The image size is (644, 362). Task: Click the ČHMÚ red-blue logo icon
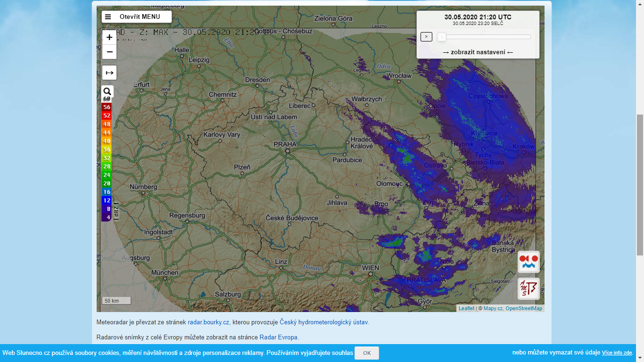528,262
